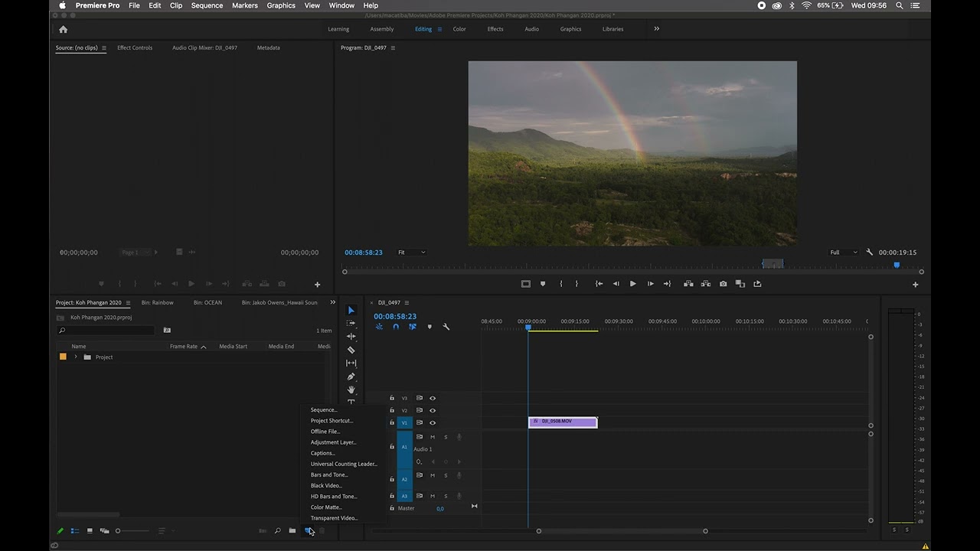Click the New Bin icon in the Project panel
Screen dimensions: 980x551
292,530
